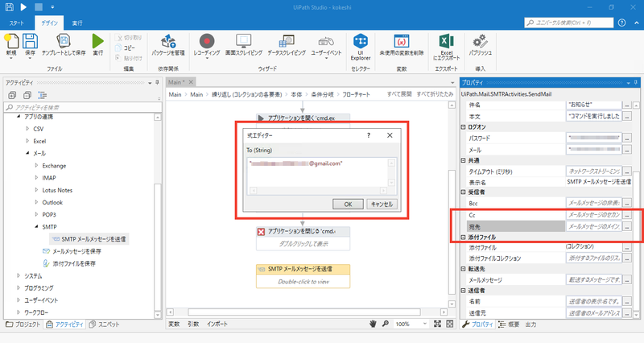Open ユーザーイベント user events

pos(326,45)
